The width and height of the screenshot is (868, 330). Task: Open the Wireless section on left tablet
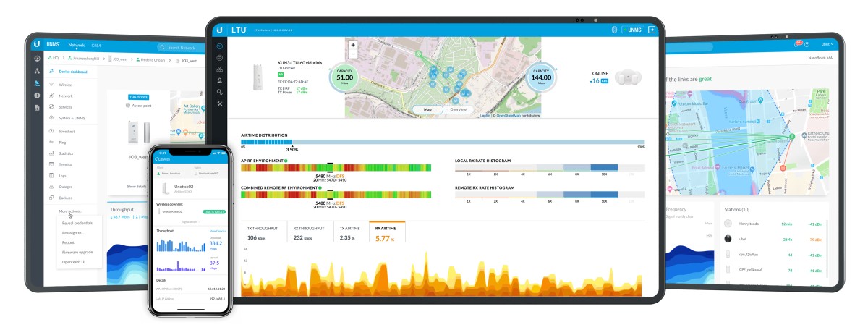pos(66,85)
